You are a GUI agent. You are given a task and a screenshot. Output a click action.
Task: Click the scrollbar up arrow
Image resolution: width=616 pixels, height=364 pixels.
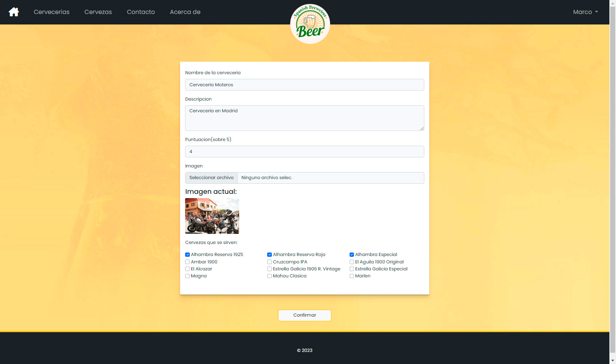(612, 3)
